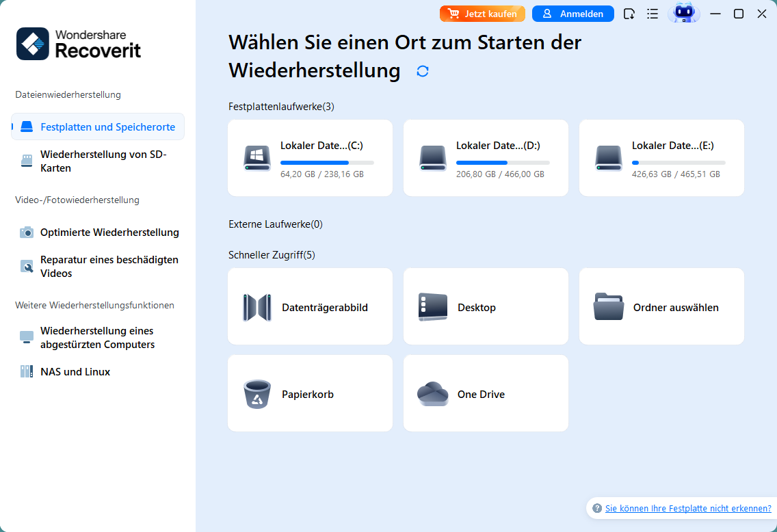This screenshot has height=532, width=777.
Task: Click the Wondershare Recoverit logo icon
Action: [33, 44]
